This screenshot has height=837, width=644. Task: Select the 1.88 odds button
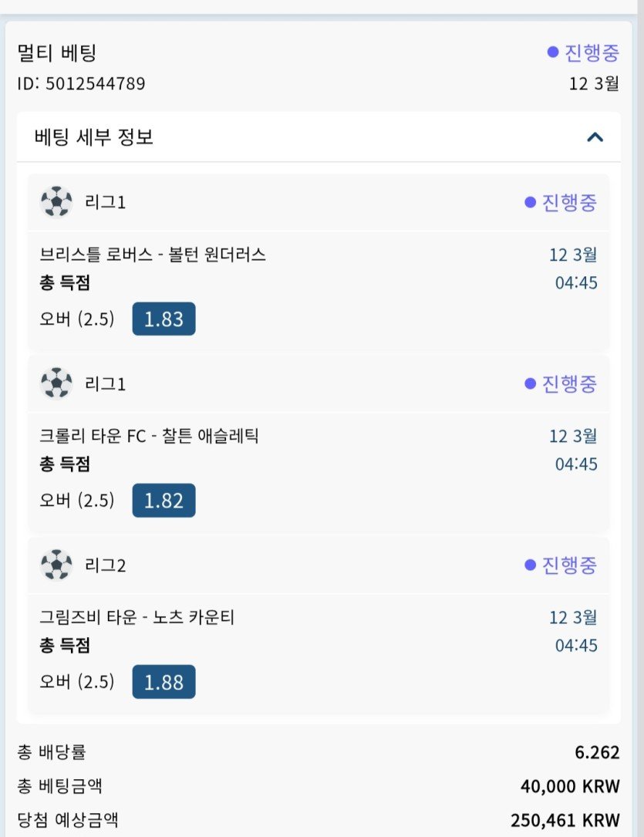click(x=164, y=682)
